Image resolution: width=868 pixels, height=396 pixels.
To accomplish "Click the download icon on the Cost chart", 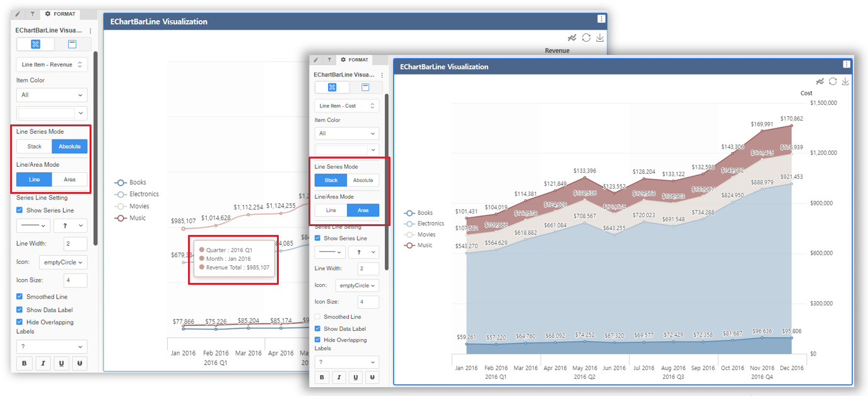I will point(846,81).
